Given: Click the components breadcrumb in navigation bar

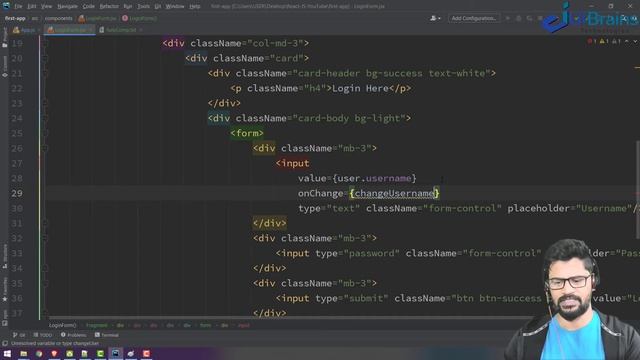Looking at the screenshot, I should 58,18.
